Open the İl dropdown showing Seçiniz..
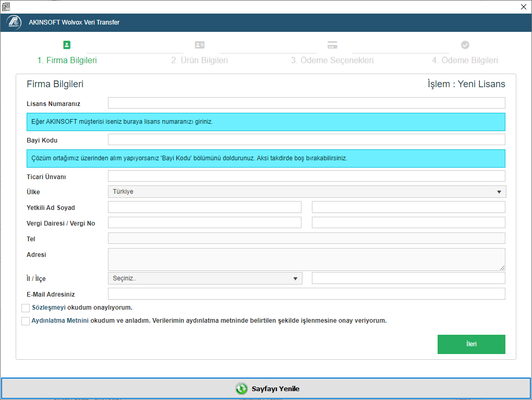The image size is (532, 400). pyautogui.click(x=205, y=278)
